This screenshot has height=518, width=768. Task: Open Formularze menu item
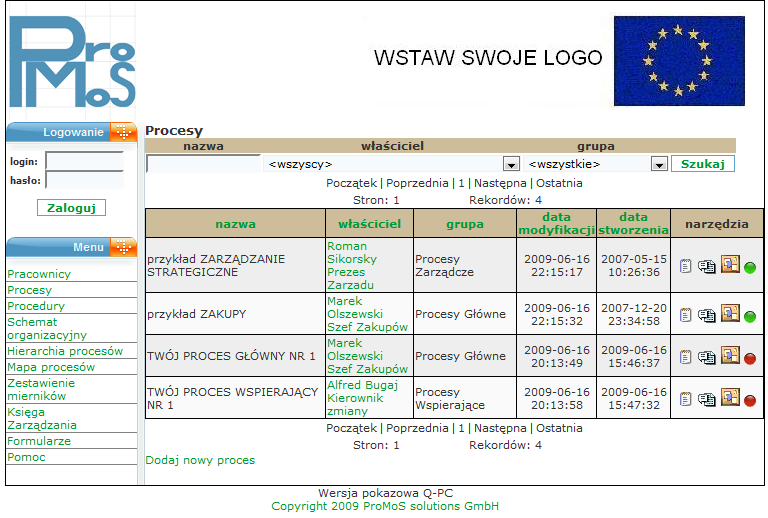39,441
